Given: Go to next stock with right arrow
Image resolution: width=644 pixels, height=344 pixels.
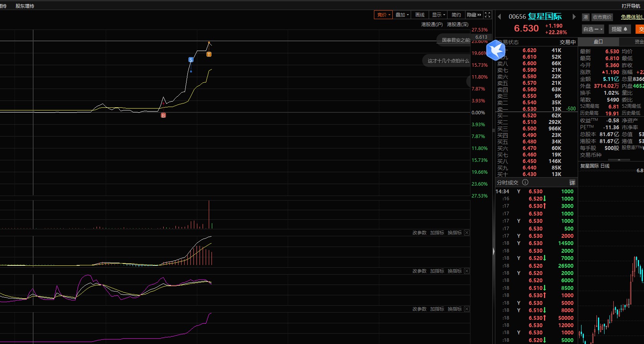Looking at the screenshot, I should pos(574,17).
